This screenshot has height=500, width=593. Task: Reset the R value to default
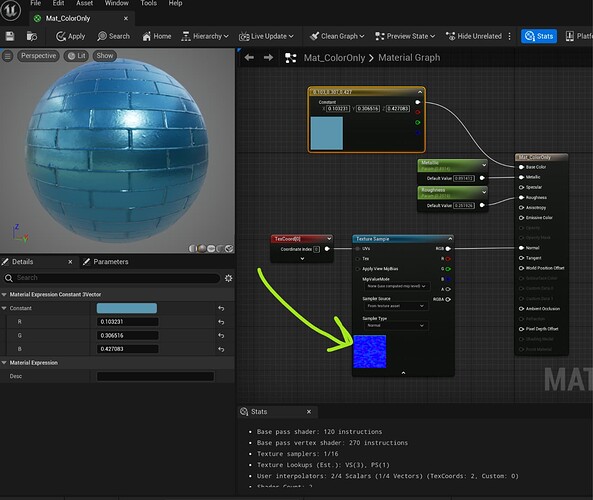click(221, 322)
